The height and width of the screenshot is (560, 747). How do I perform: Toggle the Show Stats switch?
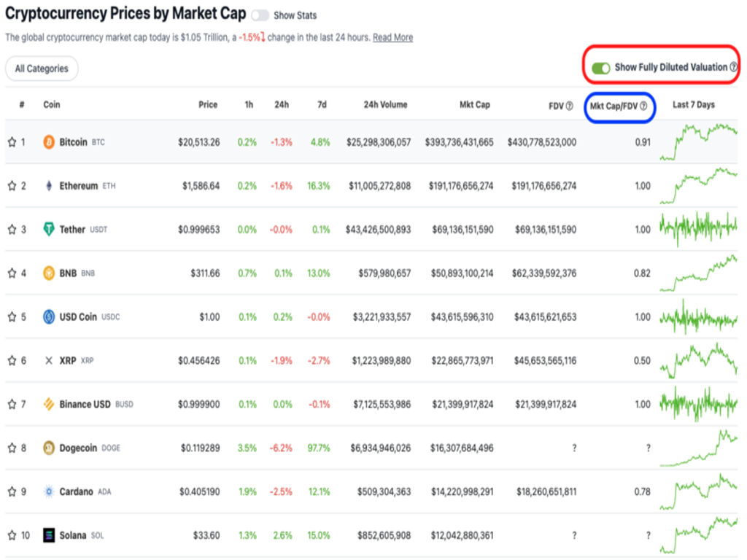click(x=259, y=15)
